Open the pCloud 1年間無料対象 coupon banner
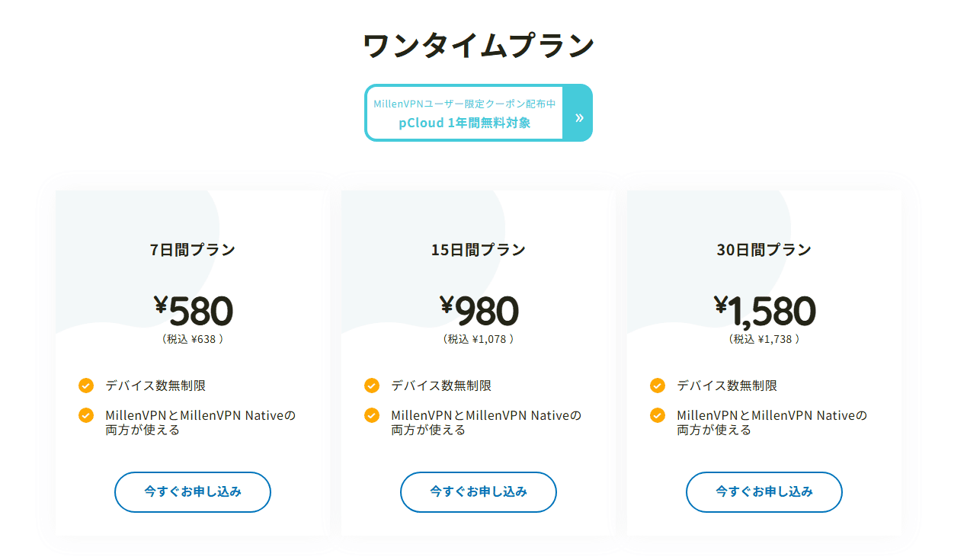This screenshot has width=967, height=560. coord(479,113)
